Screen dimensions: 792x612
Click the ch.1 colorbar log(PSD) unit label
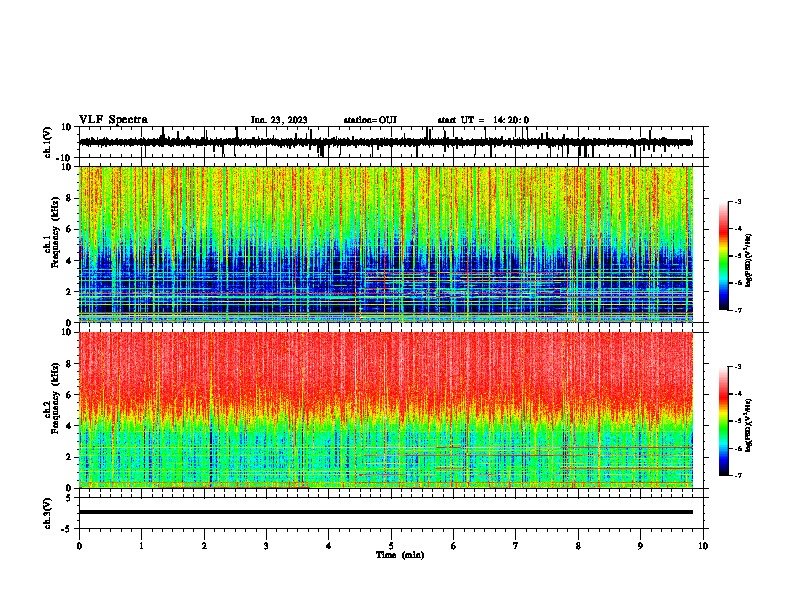click(x=749, y=261)
